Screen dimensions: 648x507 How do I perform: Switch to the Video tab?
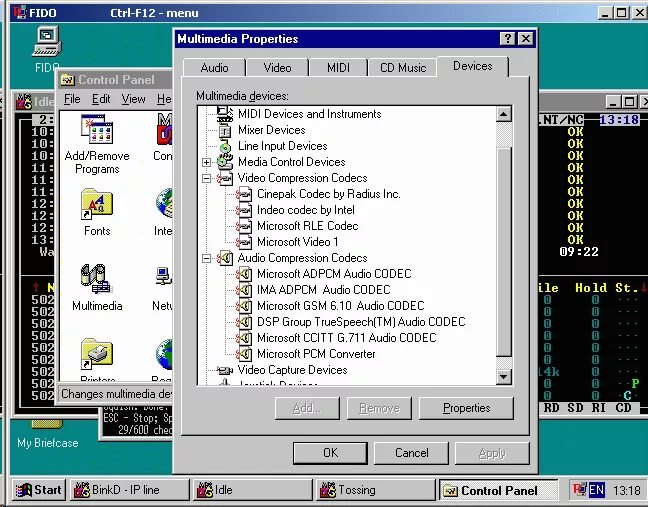277,68
